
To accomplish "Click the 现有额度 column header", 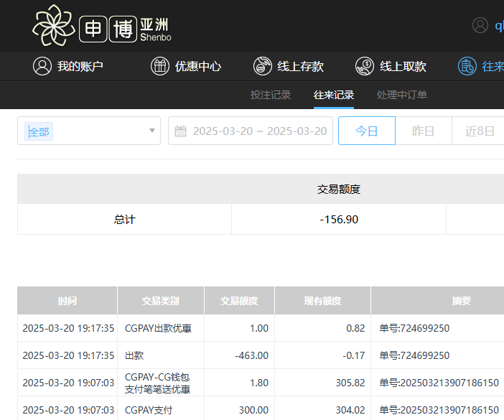I will [322, 300].
